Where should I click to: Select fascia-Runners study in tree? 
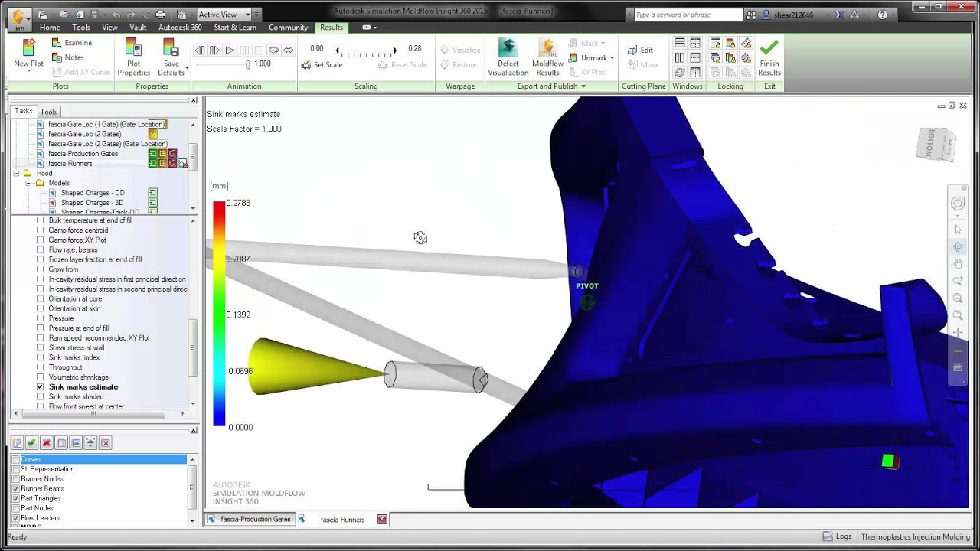[x=70, y=164]
